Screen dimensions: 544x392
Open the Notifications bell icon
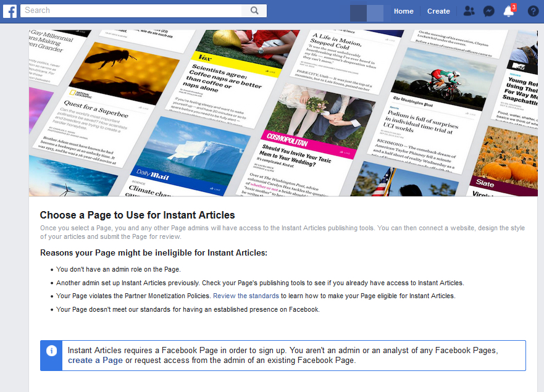point(509,11)
